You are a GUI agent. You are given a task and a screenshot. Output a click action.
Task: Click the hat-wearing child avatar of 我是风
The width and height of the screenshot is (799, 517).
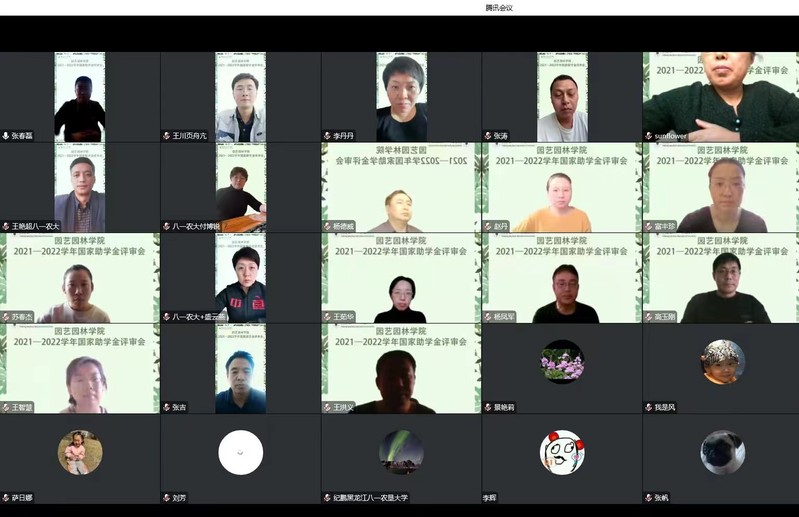722,362
